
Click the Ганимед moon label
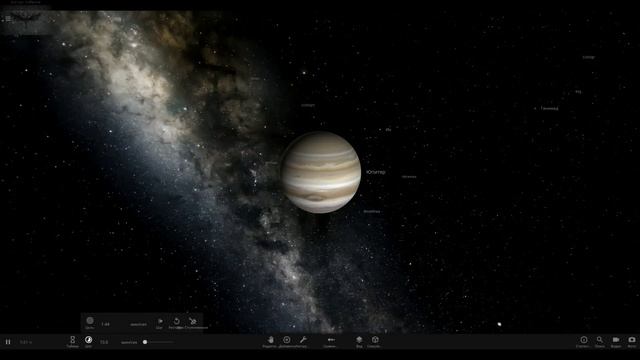[x=549, y=109]
